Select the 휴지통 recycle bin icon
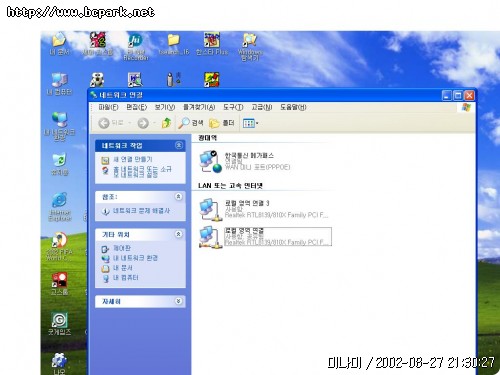This screenshot has width=500, height=375. (x=60, y=164)
